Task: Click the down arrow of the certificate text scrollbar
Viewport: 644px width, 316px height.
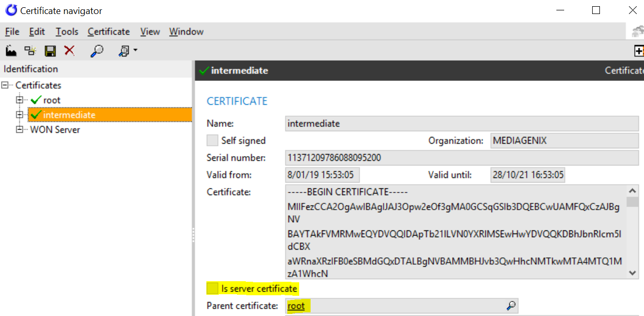Action: [x=633, y=272]
